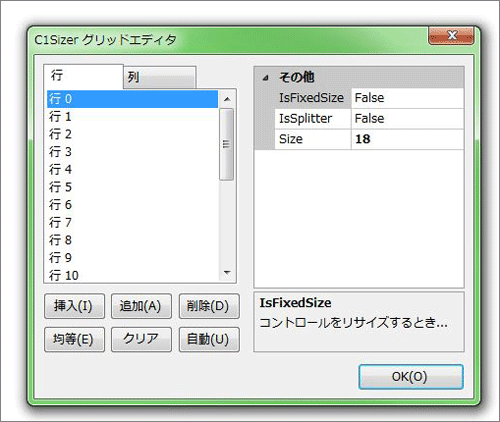Click the 均等(E) even-spacing button
Screen dimensions: 500x422
(74, 339)
